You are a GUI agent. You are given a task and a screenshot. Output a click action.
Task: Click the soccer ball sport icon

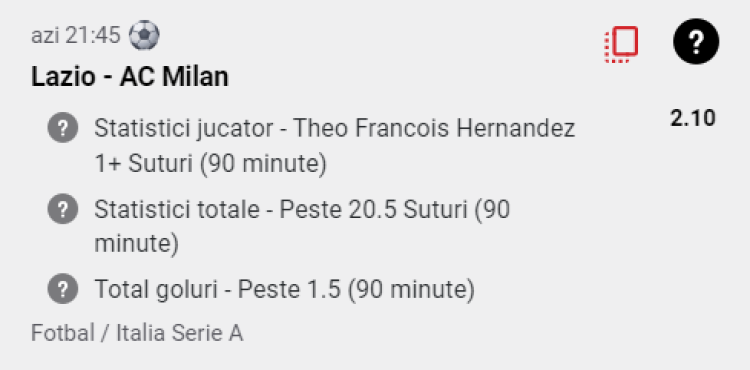click(x=144, y=36)
